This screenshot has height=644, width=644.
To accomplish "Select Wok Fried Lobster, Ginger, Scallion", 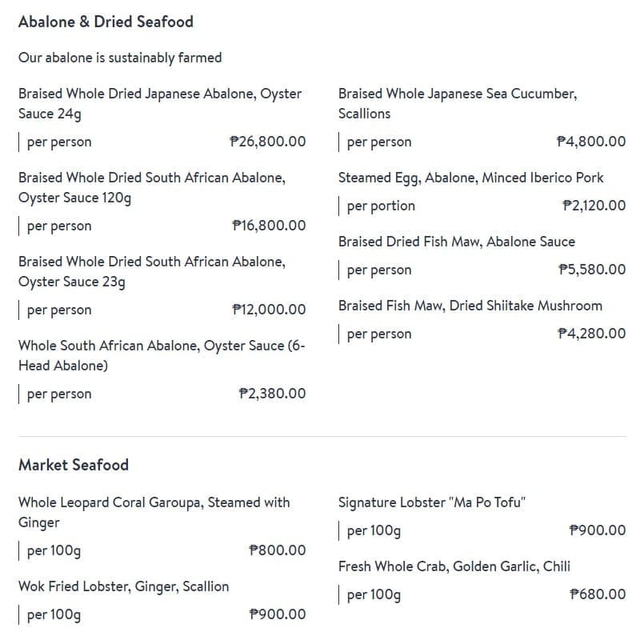I will tap(123, 586).
